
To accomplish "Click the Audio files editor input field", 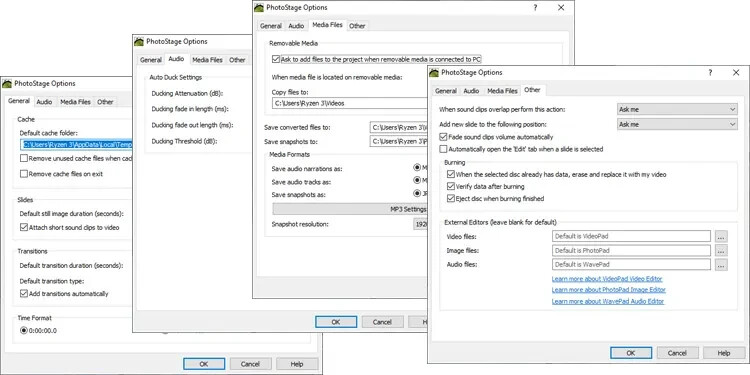I will (631, 265).
